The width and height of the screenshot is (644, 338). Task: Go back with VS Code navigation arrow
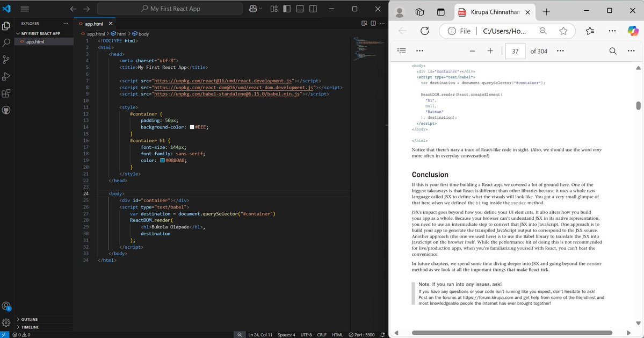pos(73,9)
